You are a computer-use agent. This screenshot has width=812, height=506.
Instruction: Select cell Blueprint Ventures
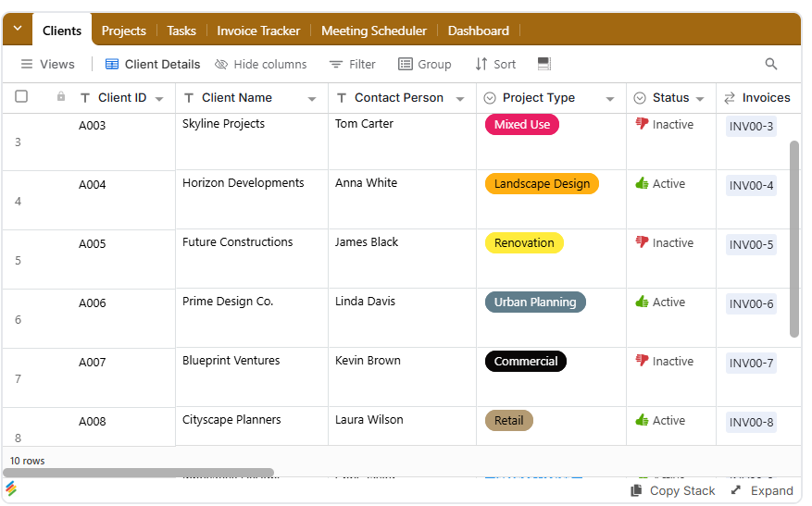[252, 377]
